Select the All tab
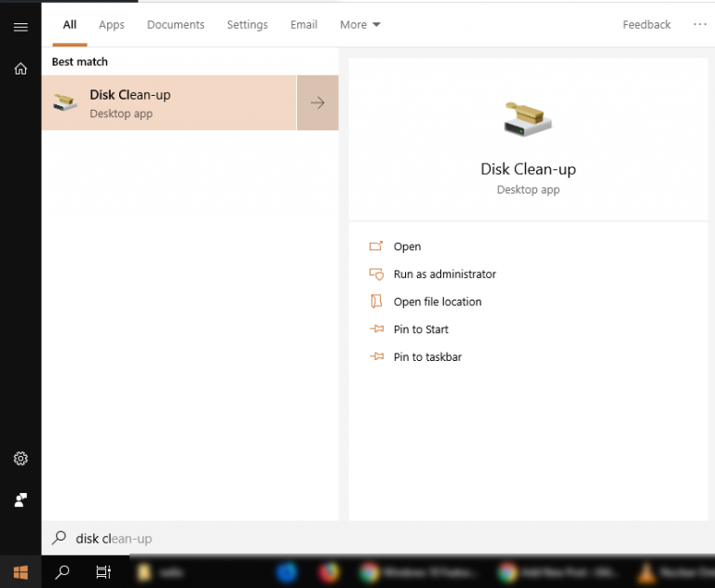 pos(70,24)
